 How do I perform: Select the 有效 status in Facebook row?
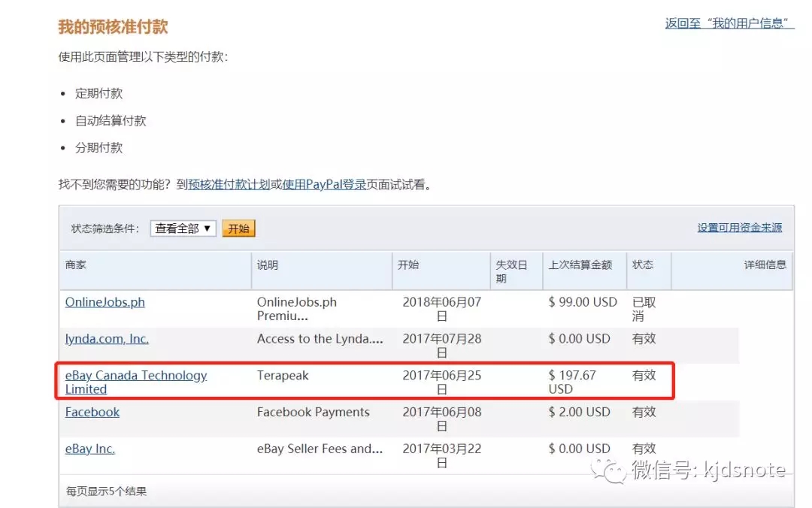coord(644,413)
